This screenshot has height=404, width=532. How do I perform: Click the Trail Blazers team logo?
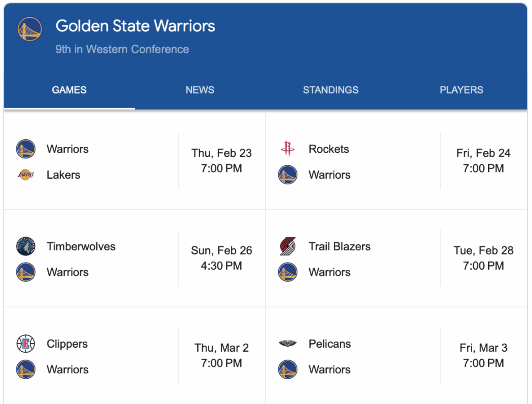pos(288,247)
